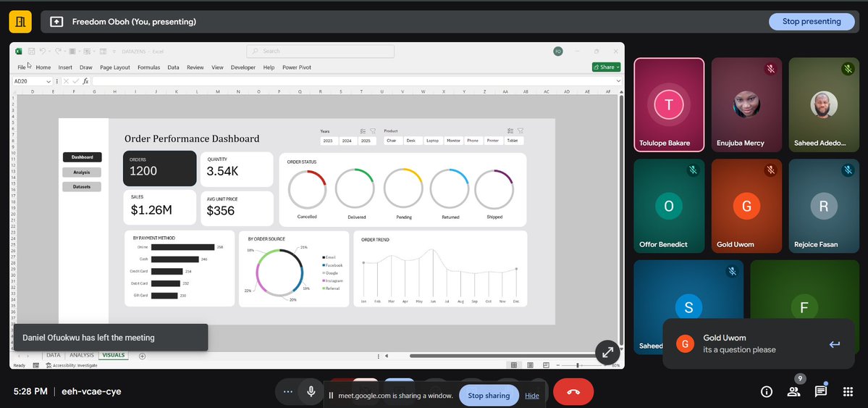The width and height of the screenshot is (868, 408).
Task: Click the Insert Function fx icon
Action: click(86, 81)
